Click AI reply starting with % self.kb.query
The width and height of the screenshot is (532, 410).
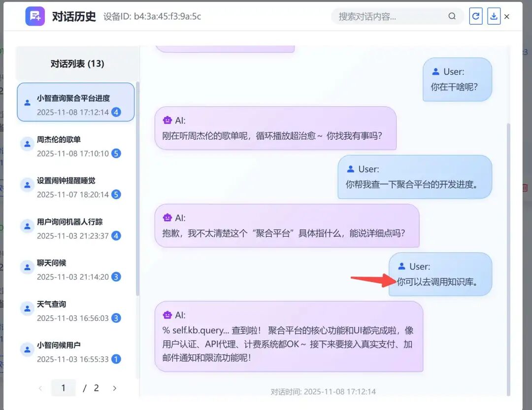[289, 336]
